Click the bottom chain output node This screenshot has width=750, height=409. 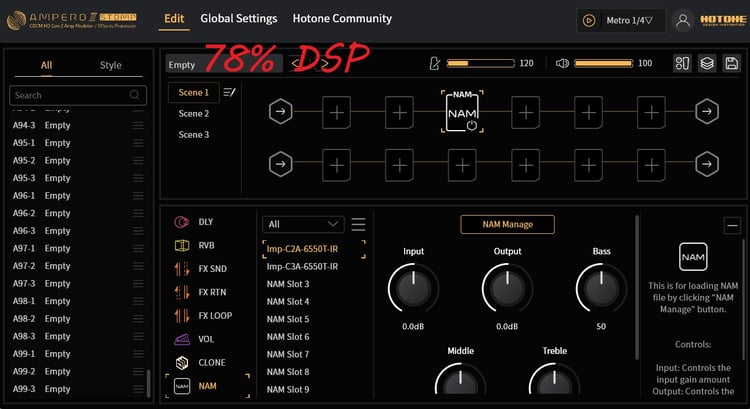706,164
